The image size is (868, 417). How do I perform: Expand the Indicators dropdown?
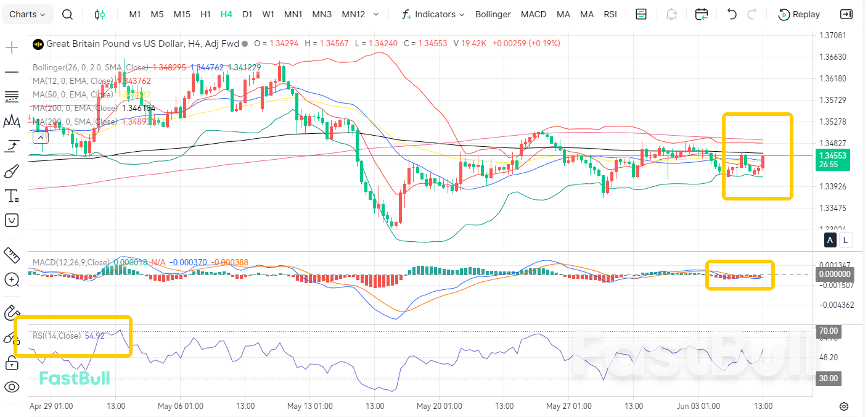[433, 14]
